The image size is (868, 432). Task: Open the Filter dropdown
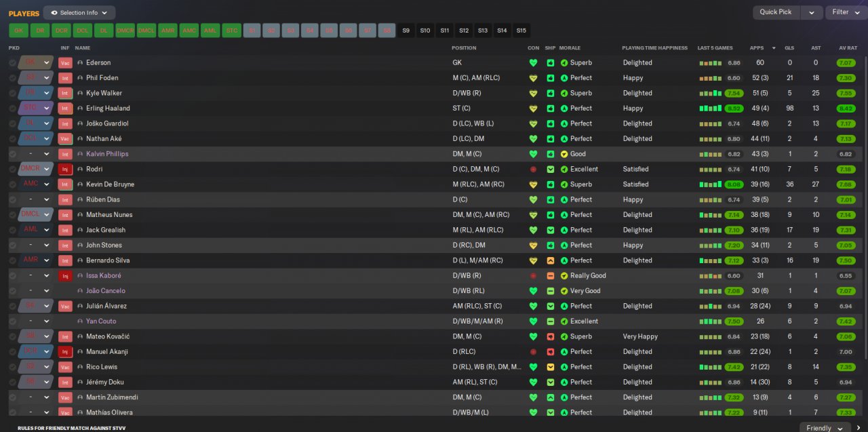coord(846,12)
